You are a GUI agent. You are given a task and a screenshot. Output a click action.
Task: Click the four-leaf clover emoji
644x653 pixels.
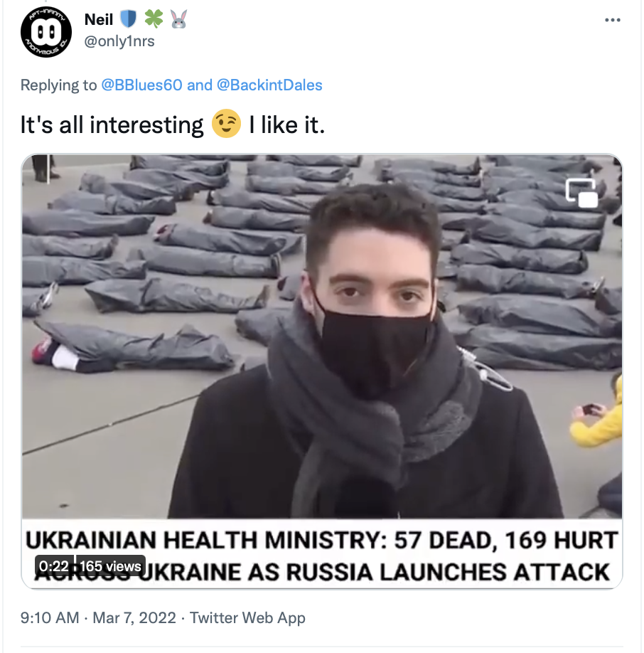154,19
